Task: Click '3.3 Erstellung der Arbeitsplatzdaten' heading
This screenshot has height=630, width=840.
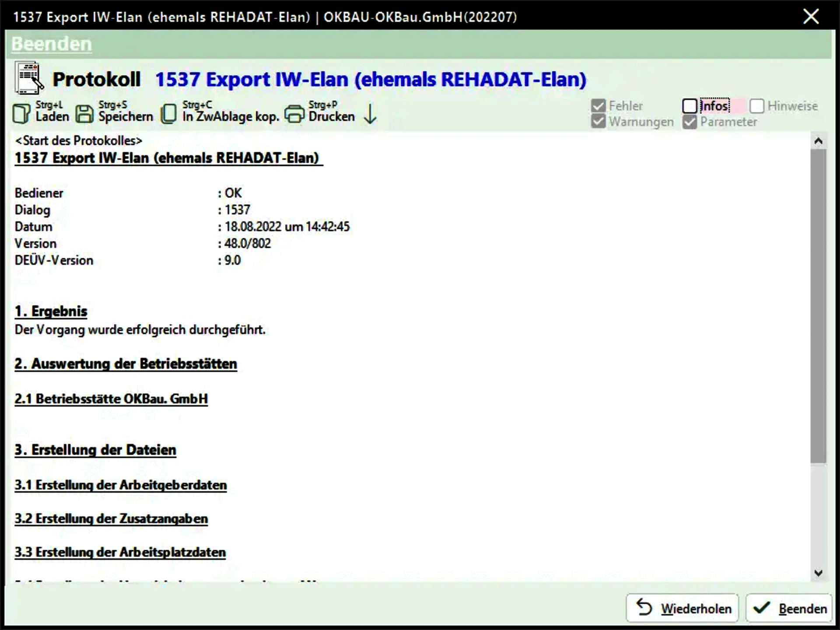Action: (120, 553)
